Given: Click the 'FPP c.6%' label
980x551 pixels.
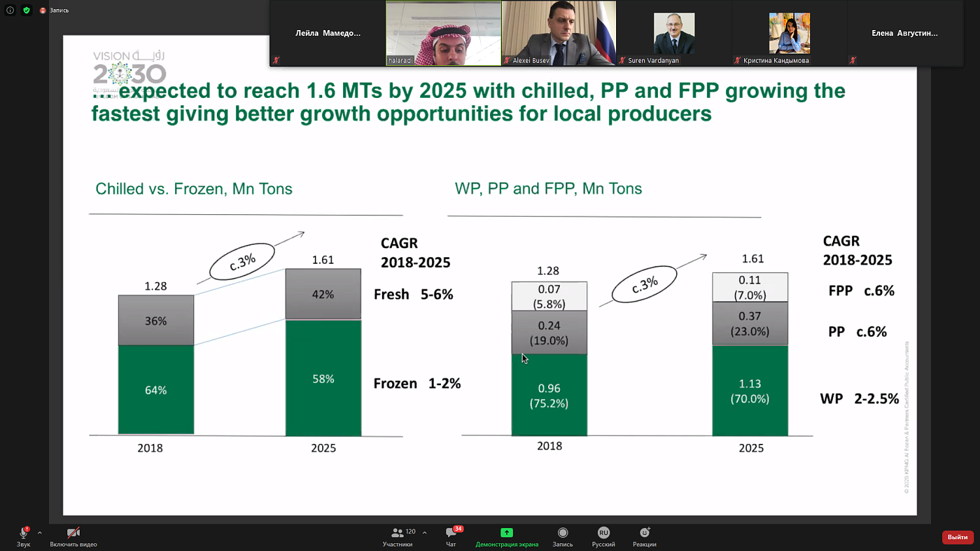Looking at the screenshot, I should [x=861, y=291].
